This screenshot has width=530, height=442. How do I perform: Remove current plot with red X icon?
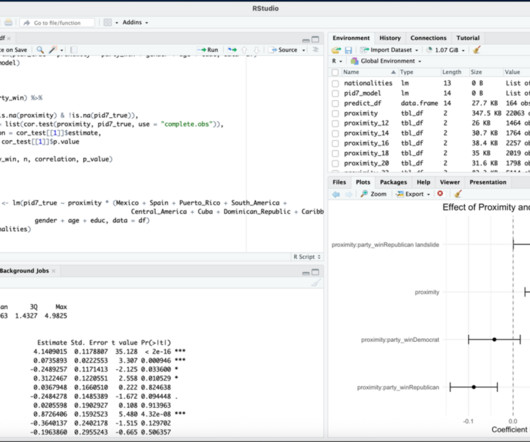point(440,194)
